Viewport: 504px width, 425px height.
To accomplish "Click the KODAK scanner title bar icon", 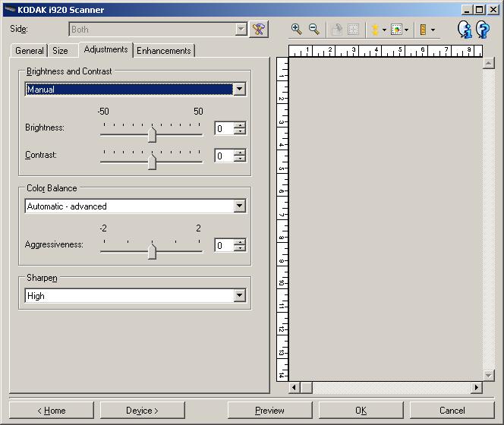I will click(x=11, y=10).
